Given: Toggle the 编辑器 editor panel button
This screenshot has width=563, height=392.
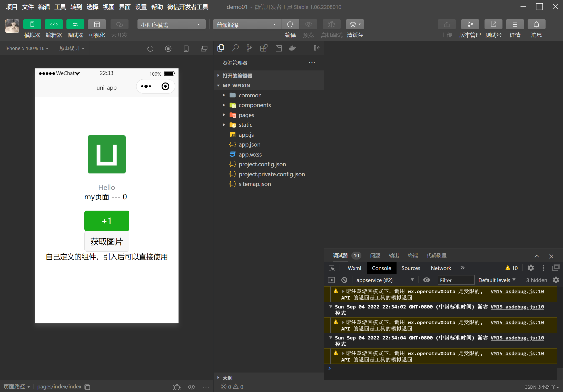Looking at the screenshot, I should 54,24.
